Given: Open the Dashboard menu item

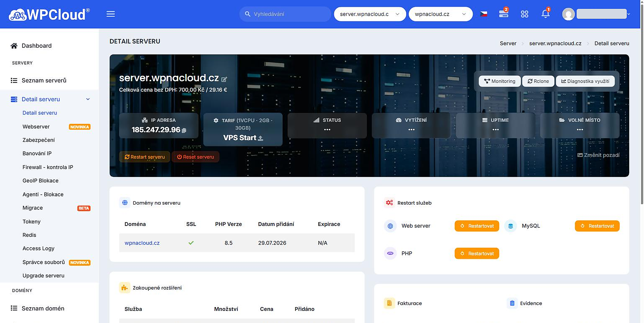Looking at the screenshot, I should (36, 46).
